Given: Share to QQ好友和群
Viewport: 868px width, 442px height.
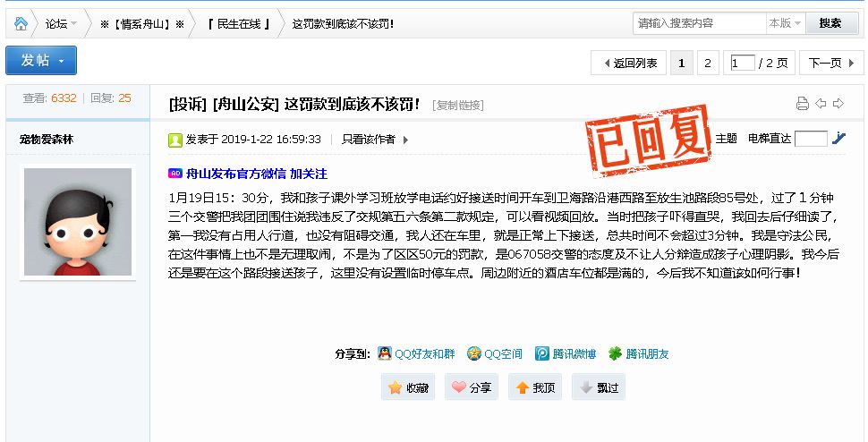Looking at the screenshot, I should tap(416, 353).
